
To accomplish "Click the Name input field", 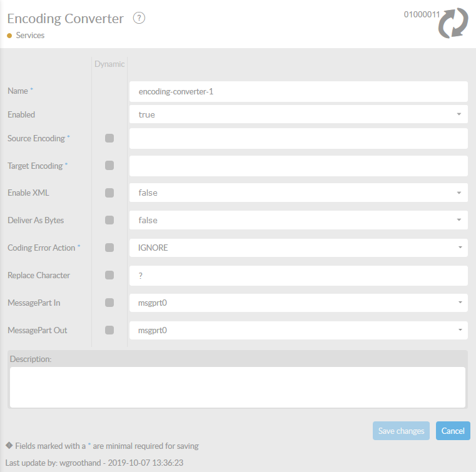I will point(298,91).
